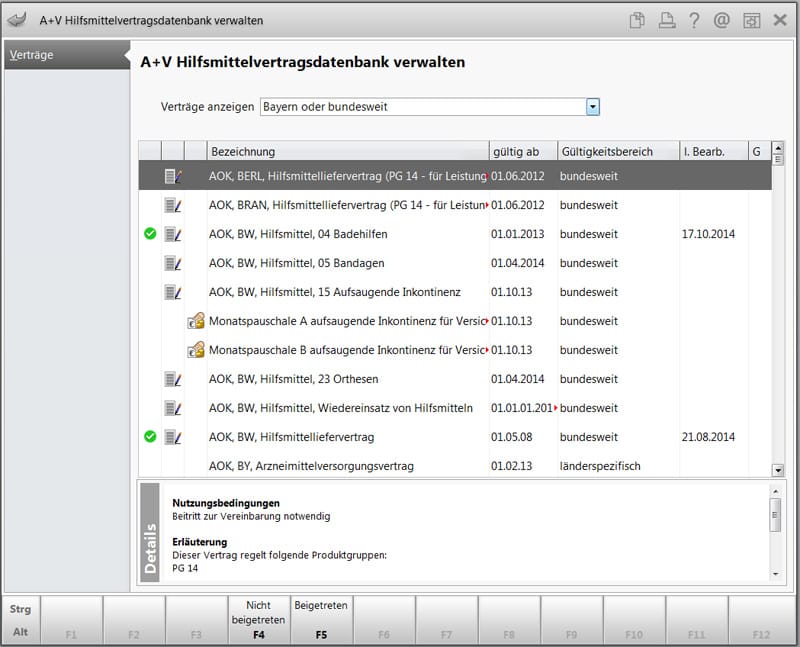Sort by the gültig ab column header
The width and height of the screenshot is (800, 647).
click(523, 151)
